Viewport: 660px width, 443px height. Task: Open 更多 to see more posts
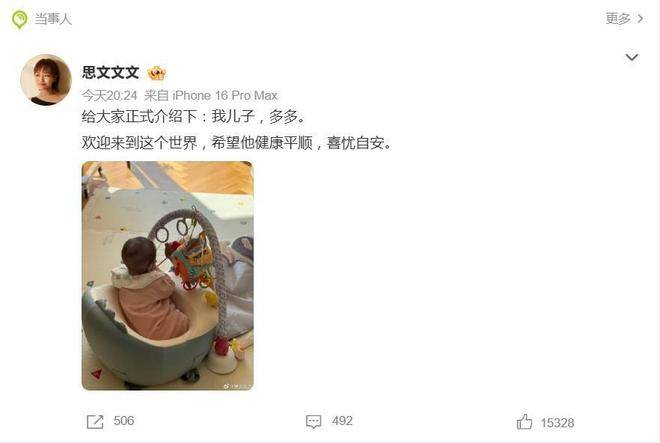[618, 18]
